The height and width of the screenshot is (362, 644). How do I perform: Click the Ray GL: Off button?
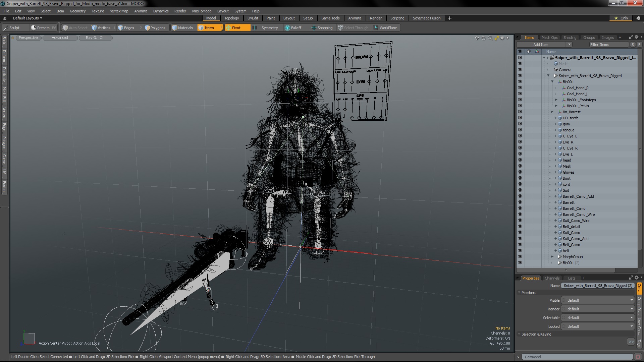[x=95, y=38]
